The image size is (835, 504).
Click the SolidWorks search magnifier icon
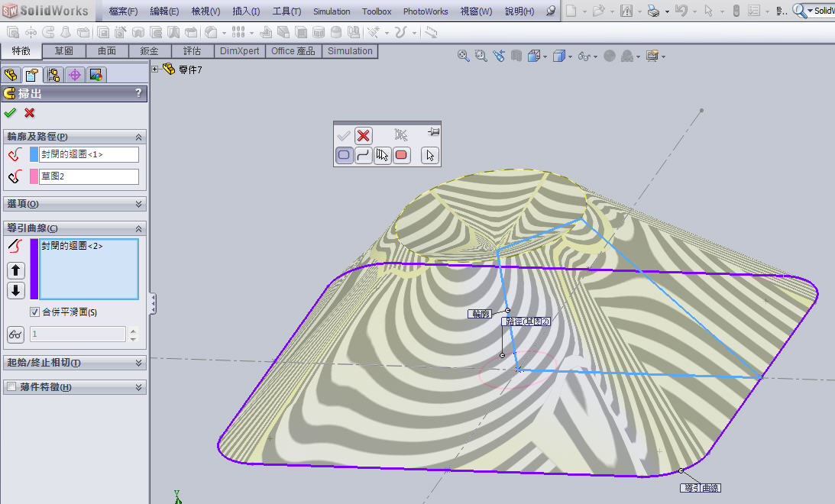[x=799, y=11]
